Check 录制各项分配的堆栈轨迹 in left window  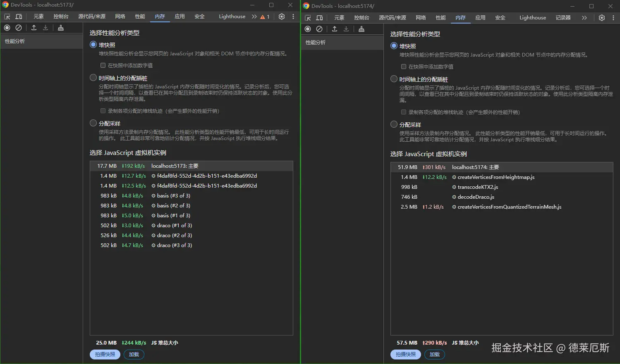click(x=103, y=111)
